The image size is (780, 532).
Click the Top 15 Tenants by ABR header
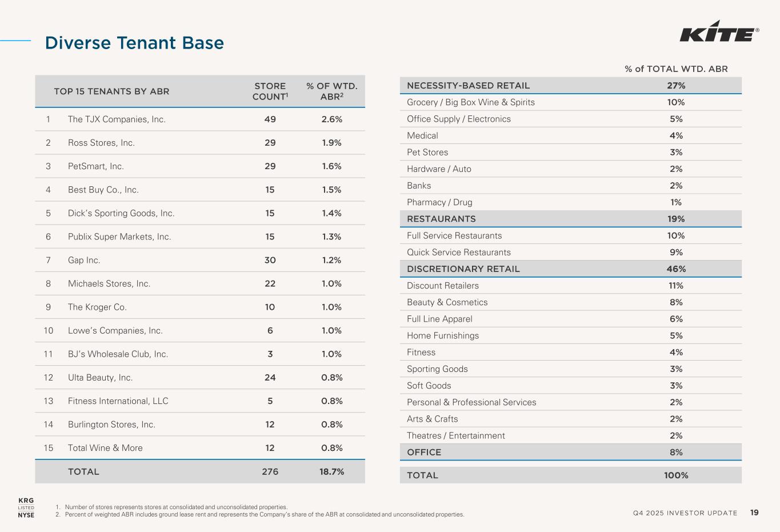pos(111,91)
